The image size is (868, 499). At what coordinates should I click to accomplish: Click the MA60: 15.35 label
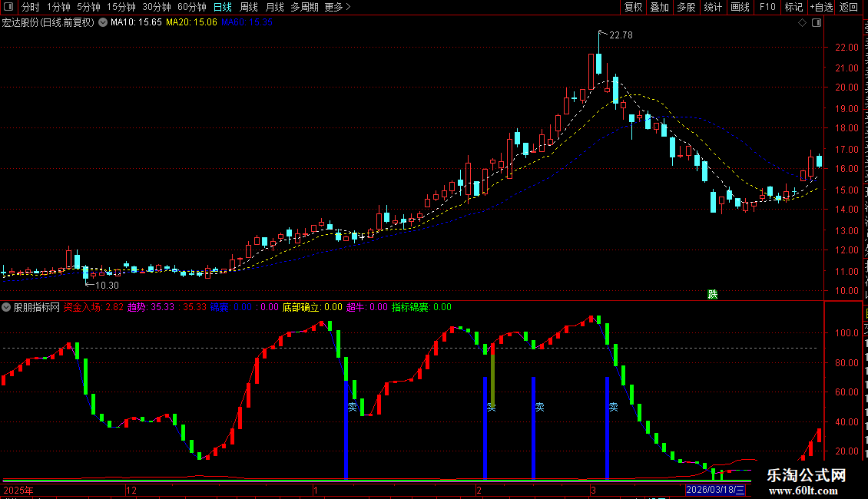(247, 23)
